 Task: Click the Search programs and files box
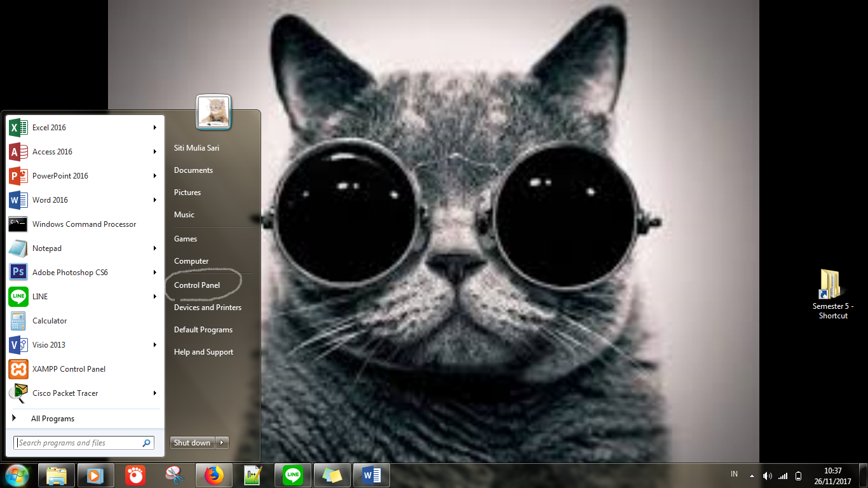coord(84,443)
